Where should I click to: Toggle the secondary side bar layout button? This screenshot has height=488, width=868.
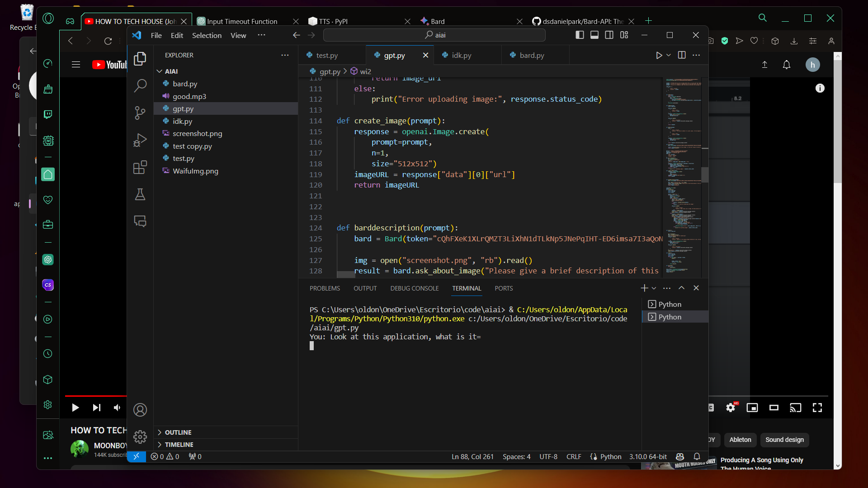[x=609, y=35]
